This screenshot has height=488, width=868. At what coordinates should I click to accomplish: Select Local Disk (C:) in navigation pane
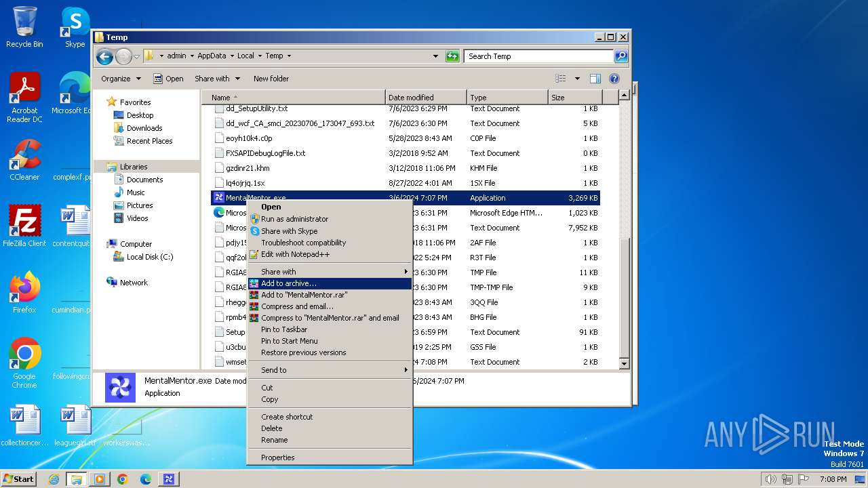point(149,257)
